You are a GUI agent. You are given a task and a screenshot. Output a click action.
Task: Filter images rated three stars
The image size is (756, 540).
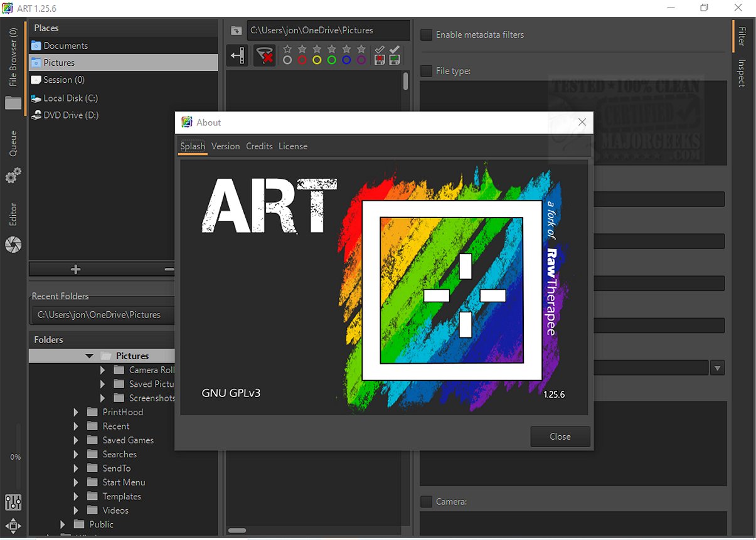[332, 49]
